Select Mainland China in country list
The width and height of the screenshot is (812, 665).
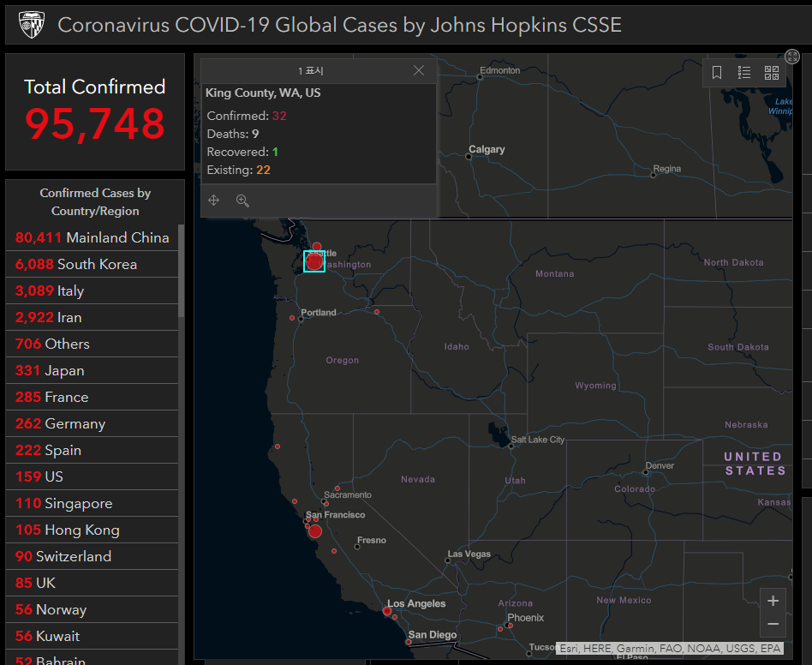93,237
